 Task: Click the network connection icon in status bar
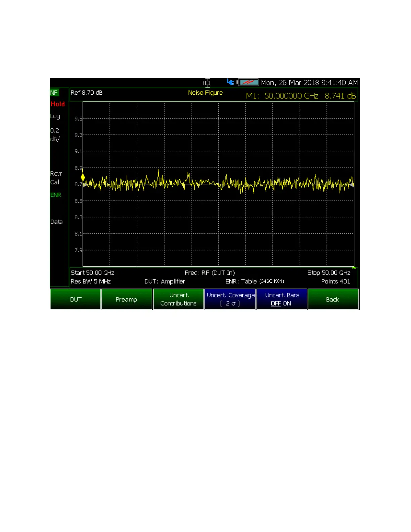(207, 83)
